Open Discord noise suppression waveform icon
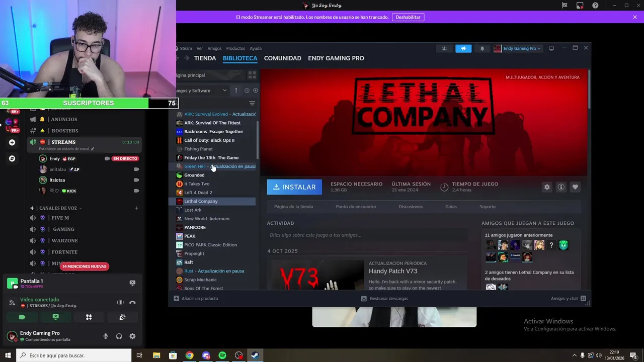Image resolution: width=644 pixels, height=362 pixels. coord(120,302)
